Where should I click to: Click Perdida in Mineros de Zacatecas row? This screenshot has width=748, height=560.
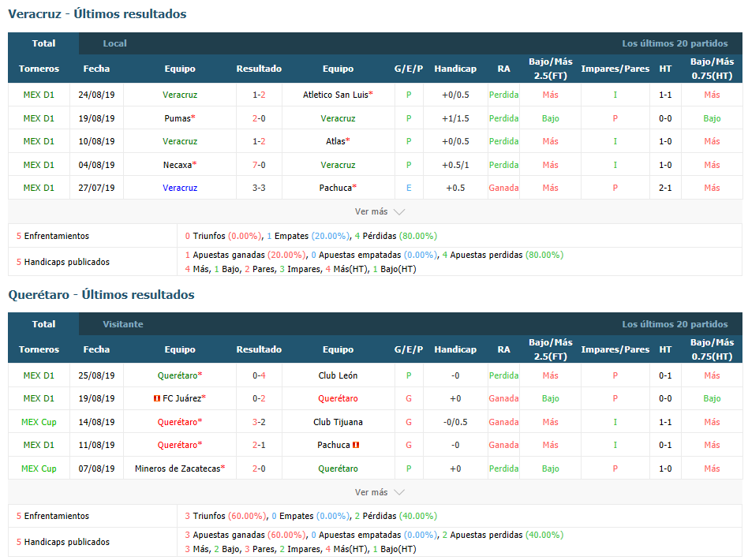pos(503,469)
